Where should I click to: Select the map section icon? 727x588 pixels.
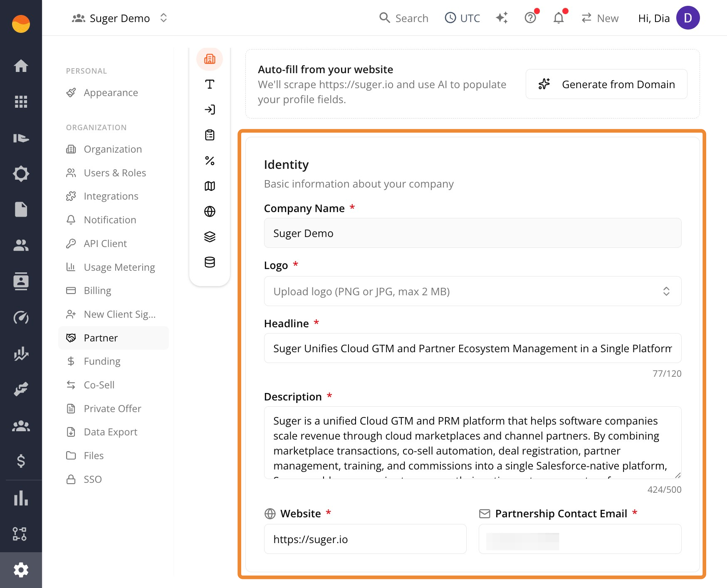point(210,186)
